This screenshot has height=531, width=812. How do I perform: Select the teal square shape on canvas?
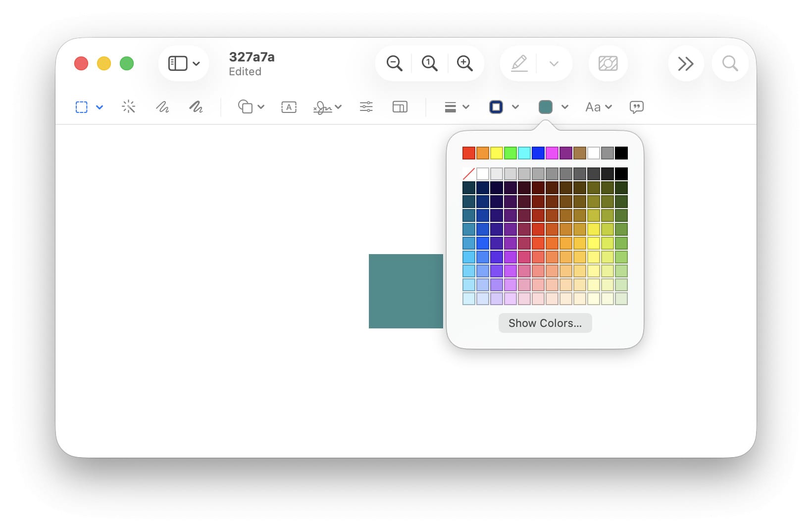(406, 291)
